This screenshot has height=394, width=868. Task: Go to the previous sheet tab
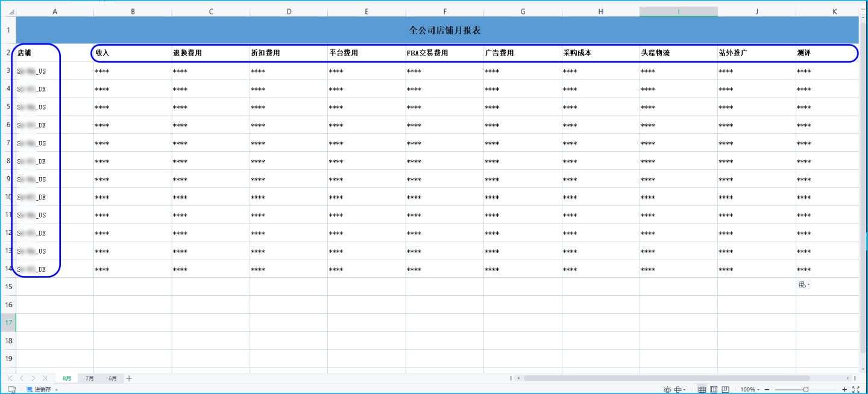point(22,378)
